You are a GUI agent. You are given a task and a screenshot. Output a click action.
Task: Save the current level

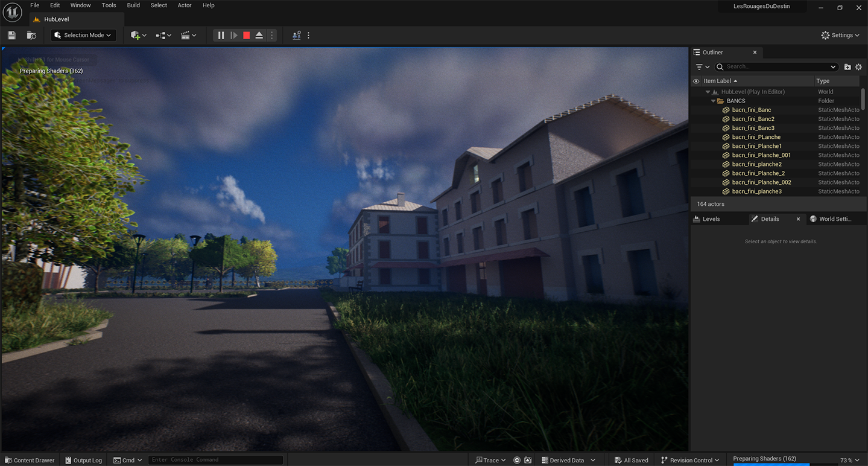(x=11, y=35)
